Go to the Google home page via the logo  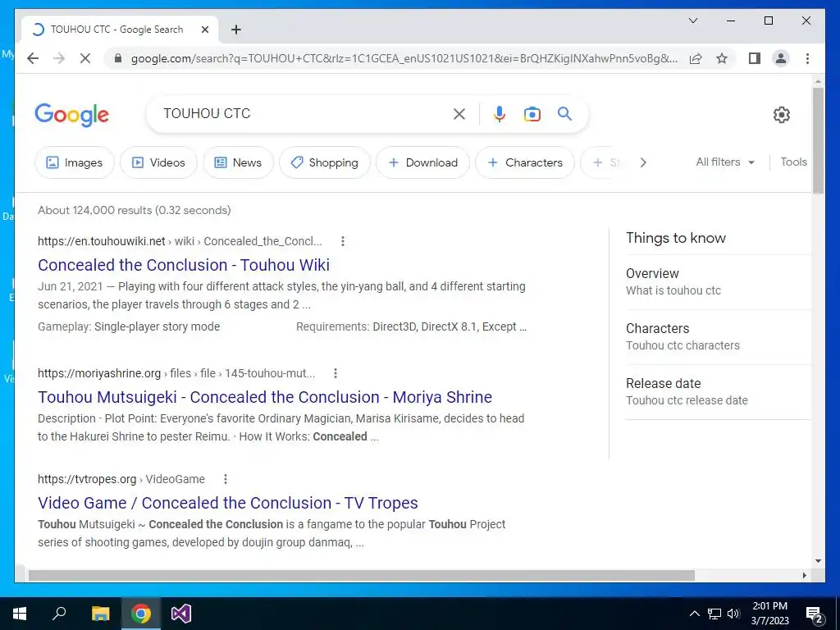coord(72,115)
